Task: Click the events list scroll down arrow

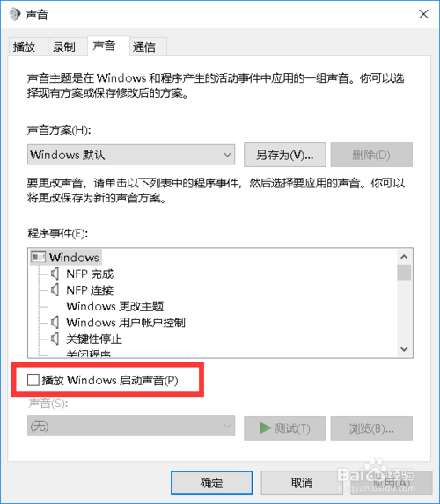Action: tap(404, 348)
